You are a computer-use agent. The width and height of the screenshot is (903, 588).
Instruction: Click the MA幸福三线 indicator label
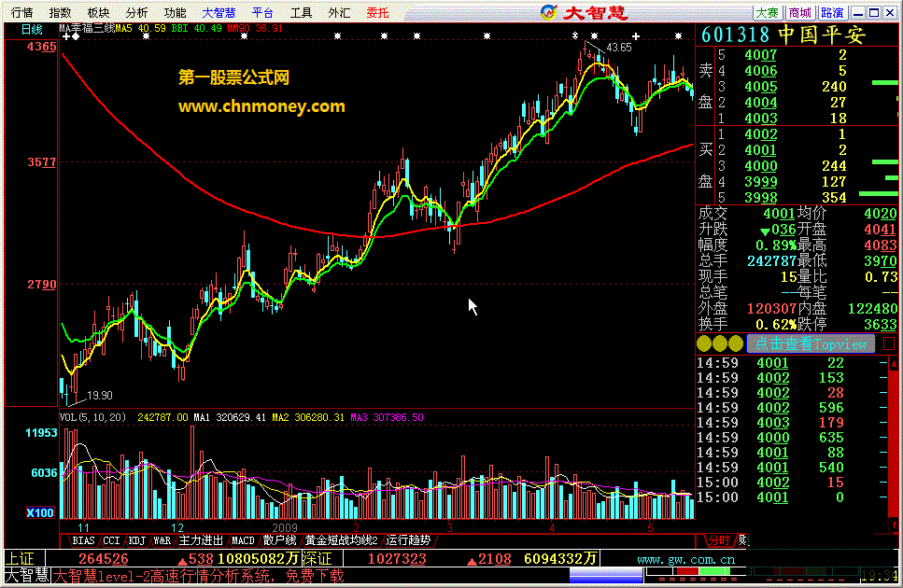tap(87, 28)
